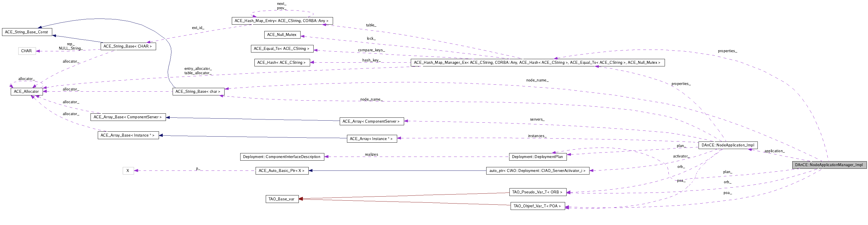Click the ACE_String_Base_Const class node
The image size is (868, 225).
click(x=27, y=32)
